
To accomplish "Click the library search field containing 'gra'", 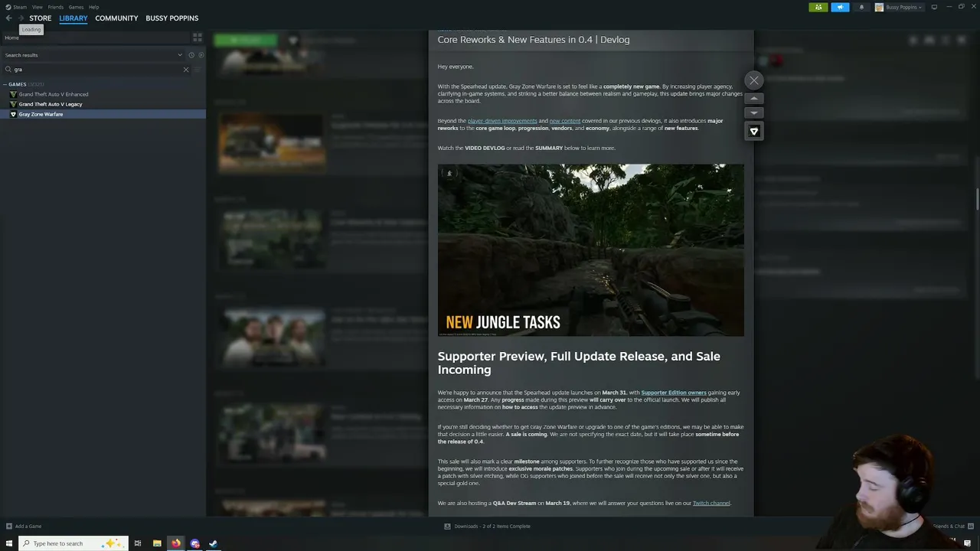I will [96, 70].
